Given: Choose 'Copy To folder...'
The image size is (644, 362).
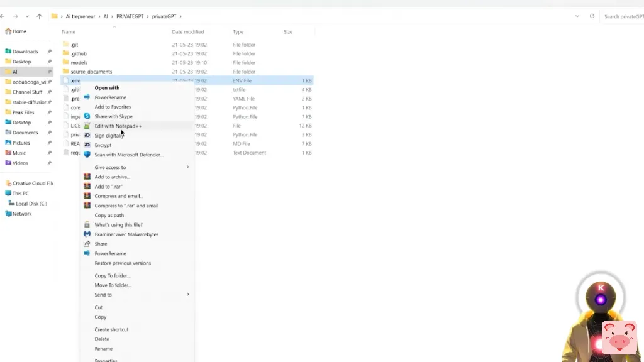Looking at the screenshot, I should (x=112, y=275).
